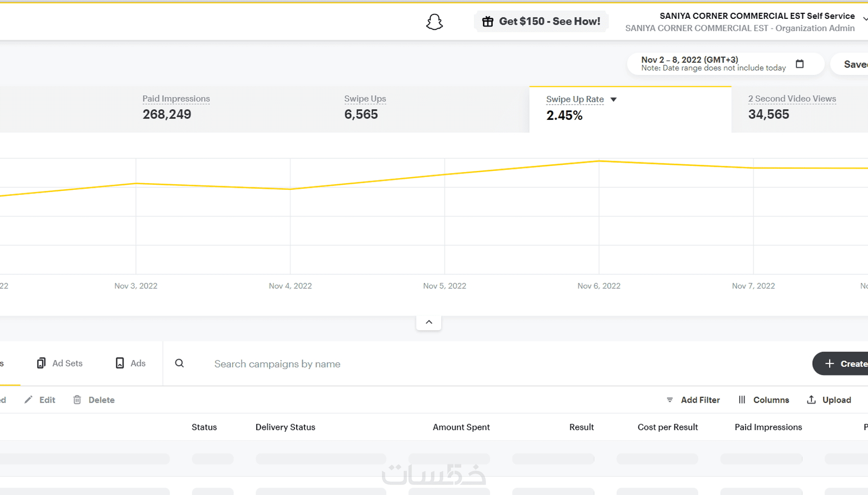The height and width of the screenshot is (495, 868).
Task: Click the Edit button
Action: click(x=40, y=400)
